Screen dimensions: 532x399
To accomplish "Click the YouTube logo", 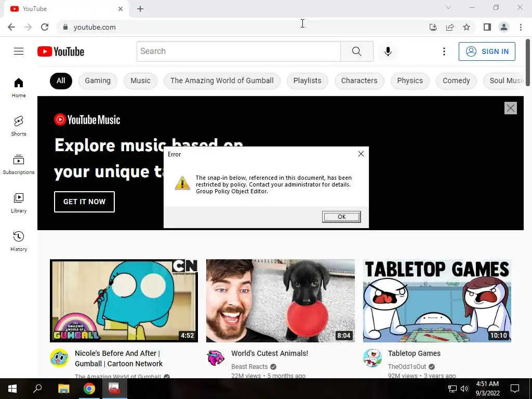I will (x=61, y=51).
